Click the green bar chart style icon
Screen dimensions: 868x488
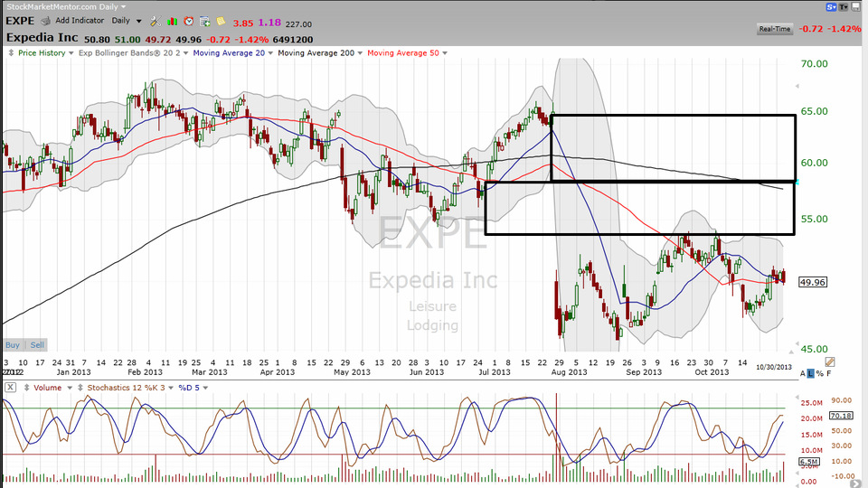172,21
